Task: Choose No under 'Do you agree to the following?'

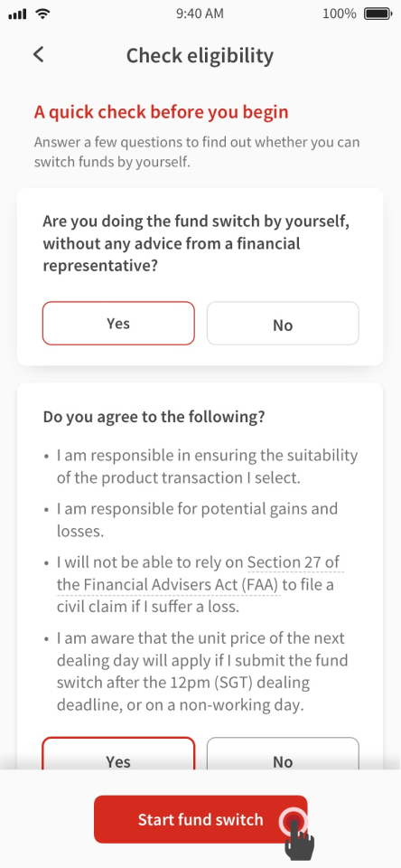Action: pos(283,753)
